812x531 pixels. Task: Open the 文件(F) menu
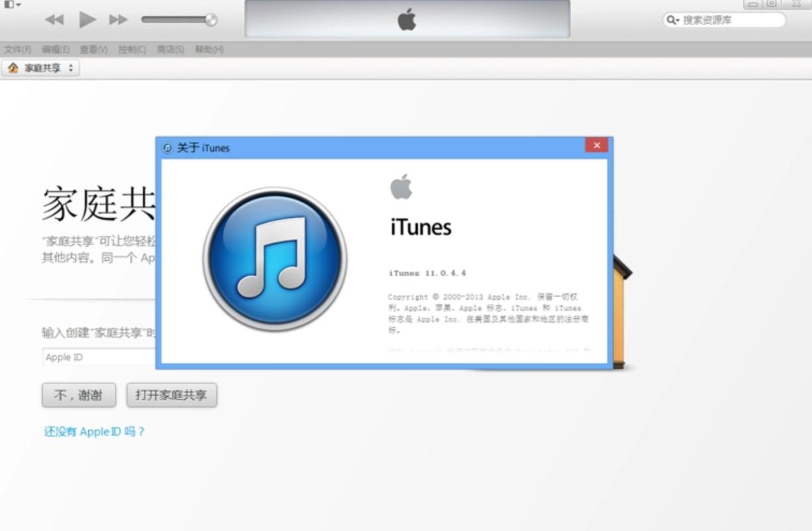click(x=18, y=50)
